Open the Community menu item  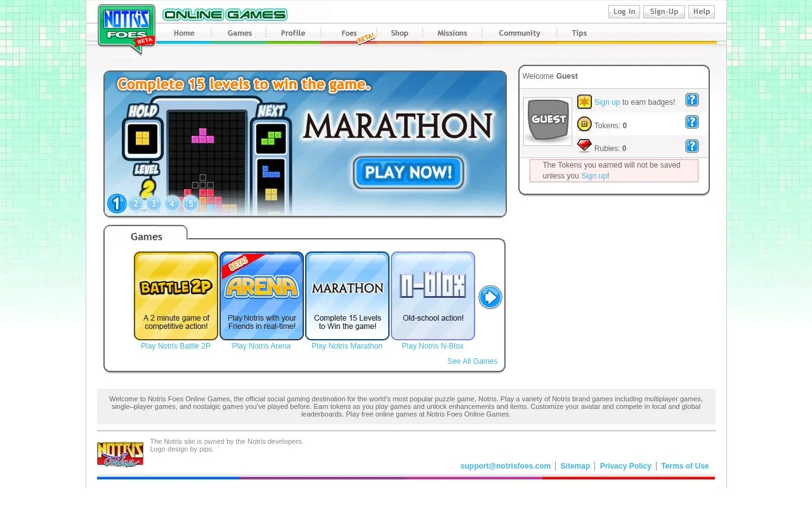click(520, 33)
